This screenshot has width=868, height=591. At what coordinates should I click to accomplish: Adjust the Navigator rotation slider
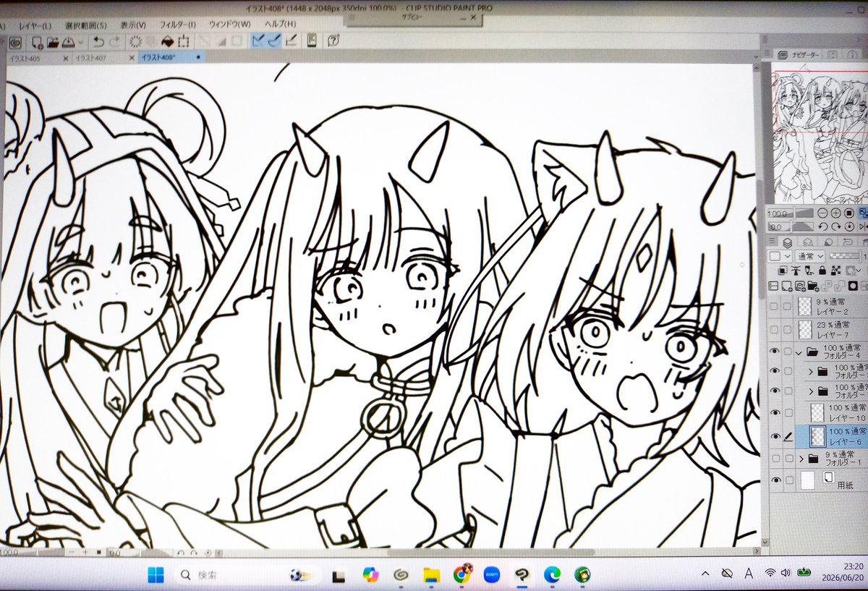(791, 227)
